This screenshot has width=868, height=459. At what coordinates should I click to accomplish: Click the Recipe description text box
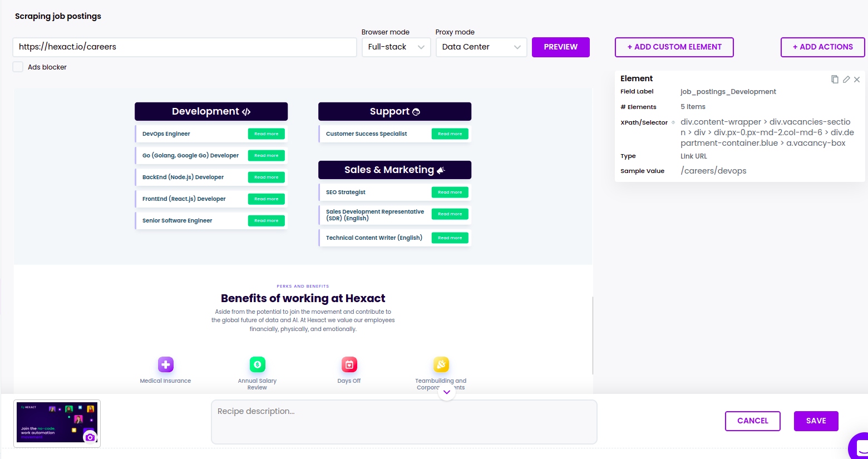tap(403, 421)
